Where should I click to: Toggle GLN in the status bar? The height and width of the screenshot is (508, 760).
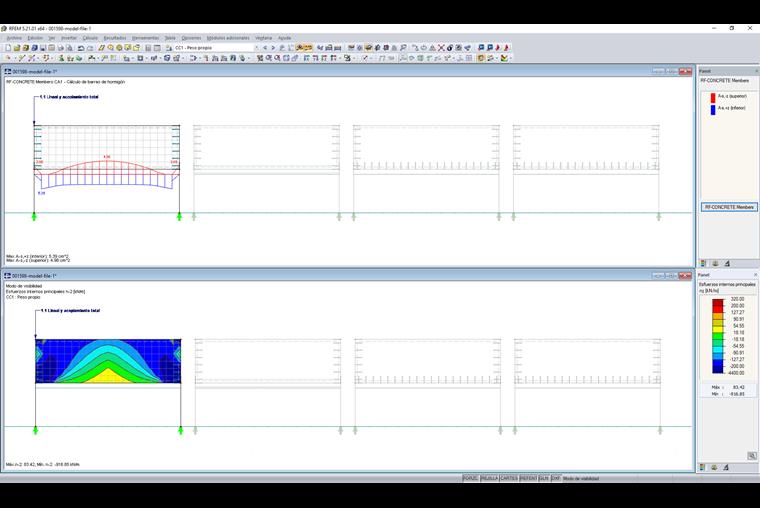(544, 478)
